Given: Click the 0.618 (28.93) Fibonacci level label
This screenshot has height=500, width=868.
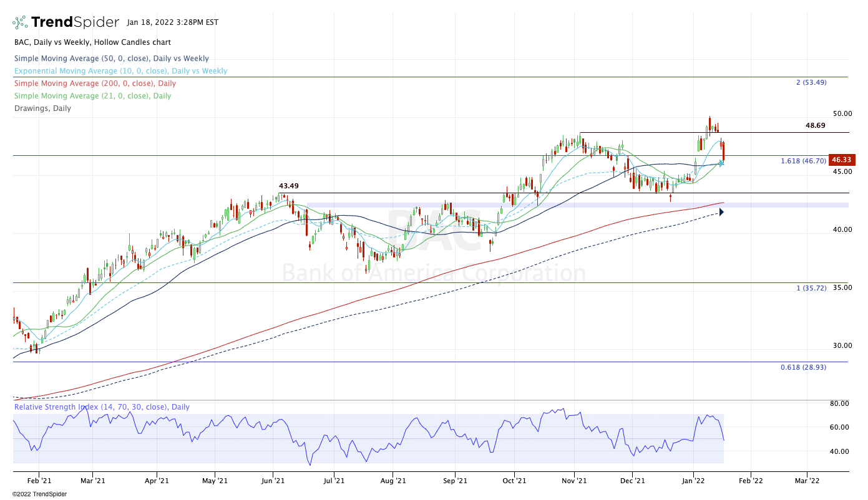Looking at the screenshot, I should pyautogui.click(x=804, y=367).
